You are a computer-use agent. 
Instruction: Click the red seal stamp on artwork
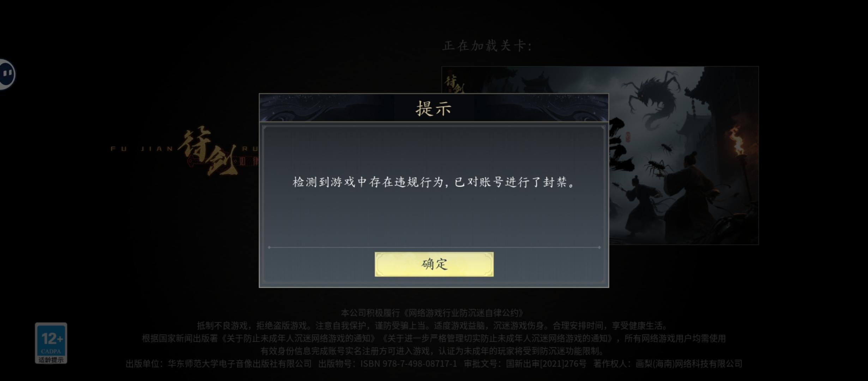point(628,137)
